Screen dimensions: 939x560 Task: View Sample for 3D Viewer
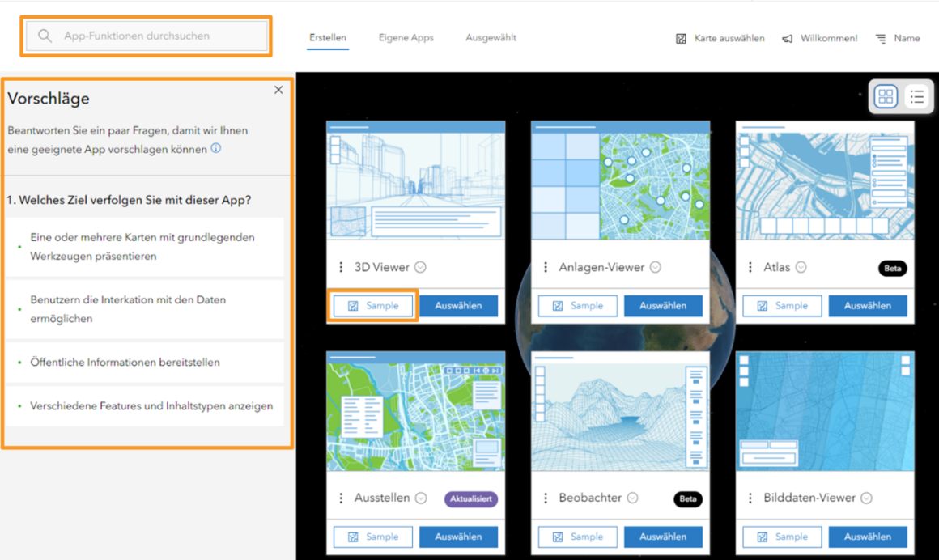tap(373, 305)
